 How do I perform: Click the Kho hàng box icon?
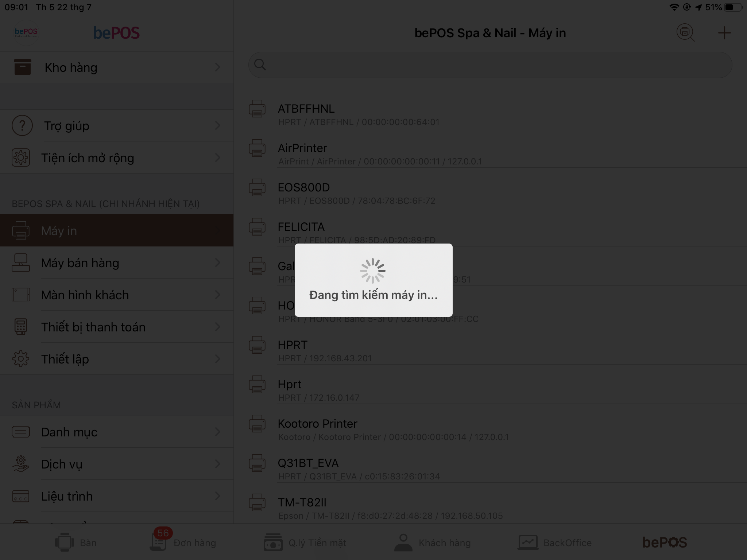click(22, 67)
